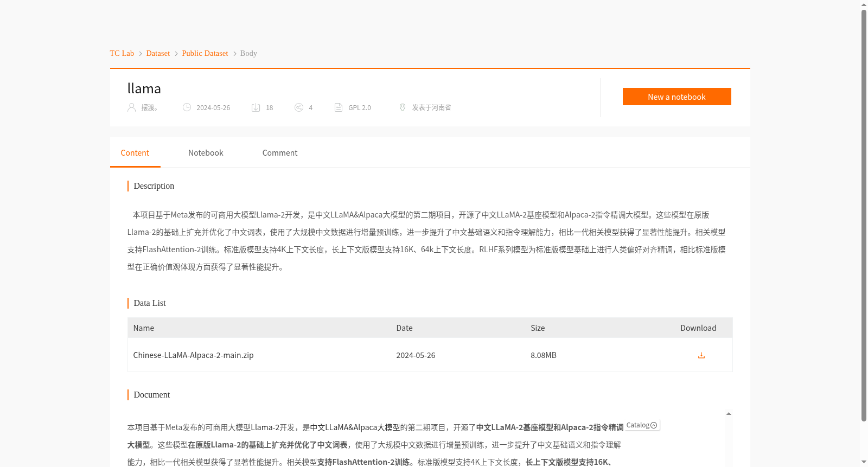This screenshot has height=467, width=868.
Task: Click the header date 2024-05-26
Action: [213, 107]
